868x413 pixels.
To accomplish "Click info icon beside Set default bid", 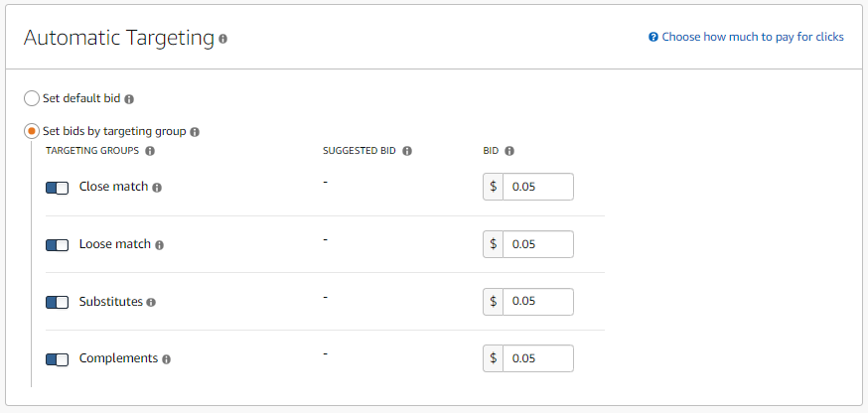I will tap(129, 99).
